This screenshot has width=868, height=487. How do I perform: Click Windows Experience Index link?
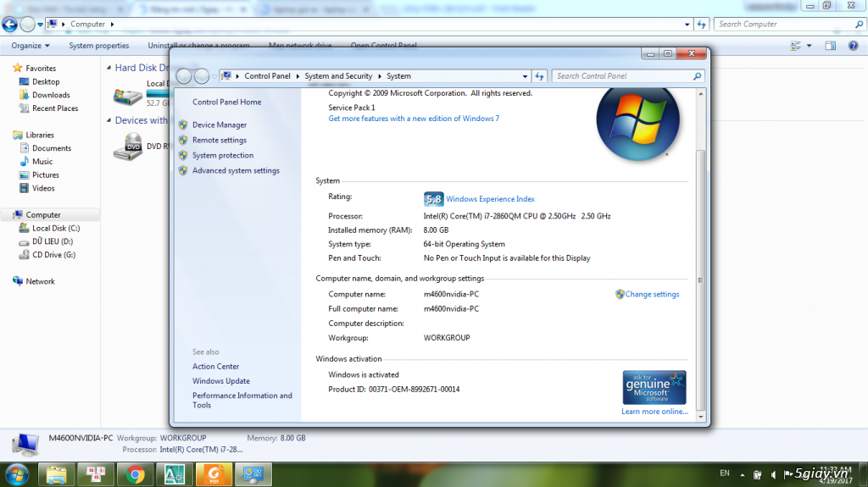click(490, 199)
